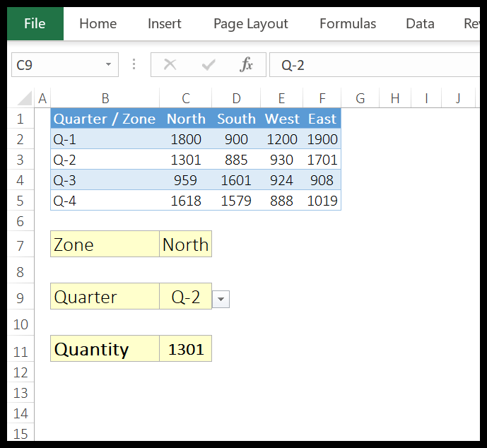Click cell containing 1800
Viewport: 487px width, 448px height.
click(186, 139)
